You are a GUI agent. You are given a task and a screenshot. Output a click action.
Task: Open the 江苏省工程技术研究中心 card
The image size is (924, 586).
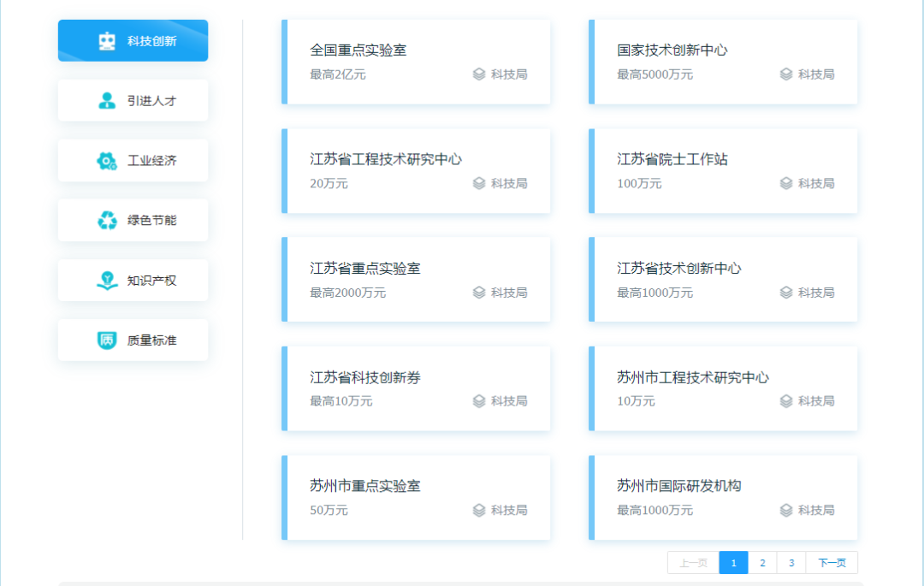point(416,170)
